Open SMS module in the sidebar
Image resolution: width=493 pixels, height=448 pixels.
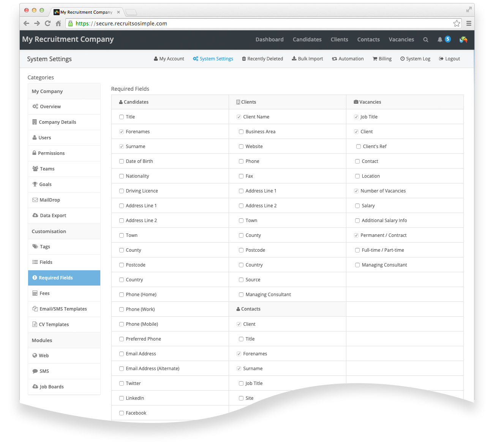pyautogui.click(x=64, y=371)
